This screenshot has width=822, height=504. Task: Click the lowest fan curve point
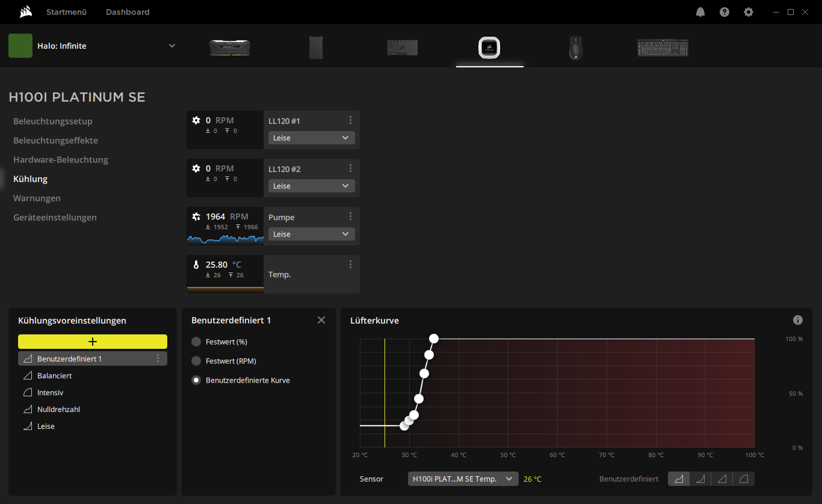tap(404, 425)
